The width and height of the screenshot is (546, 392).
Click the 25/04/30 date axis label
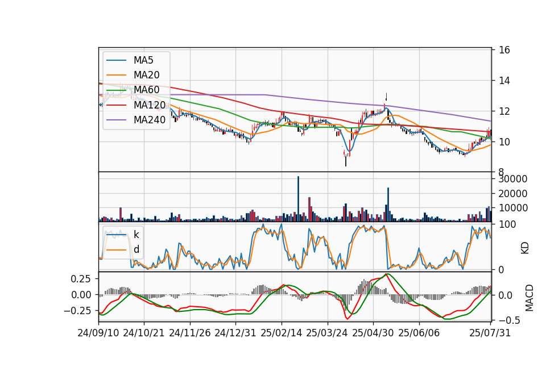point(373,333)
